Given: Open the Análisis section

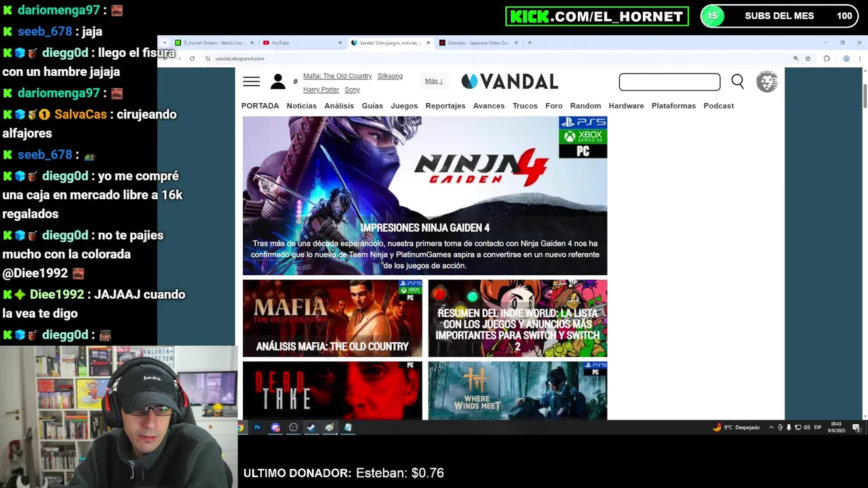Looking at the screenshot, I should [339, 106].
